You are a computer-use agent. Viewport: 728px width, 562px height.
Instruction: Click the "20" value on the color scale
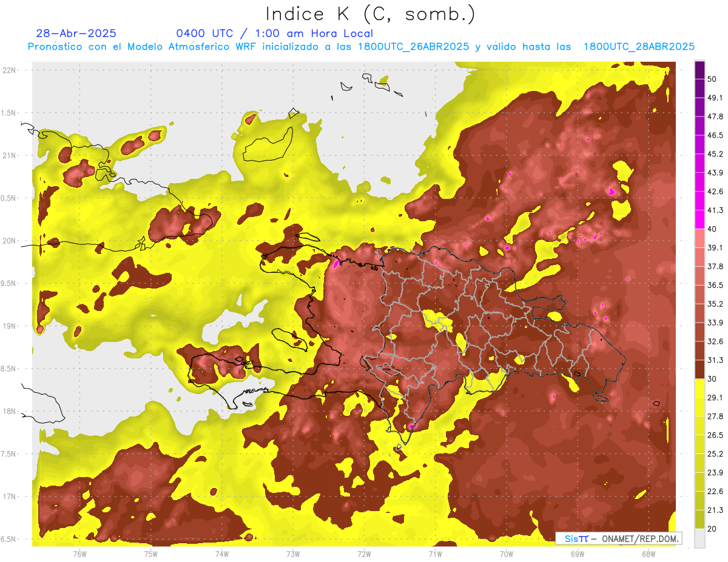(x=713, y=529)
